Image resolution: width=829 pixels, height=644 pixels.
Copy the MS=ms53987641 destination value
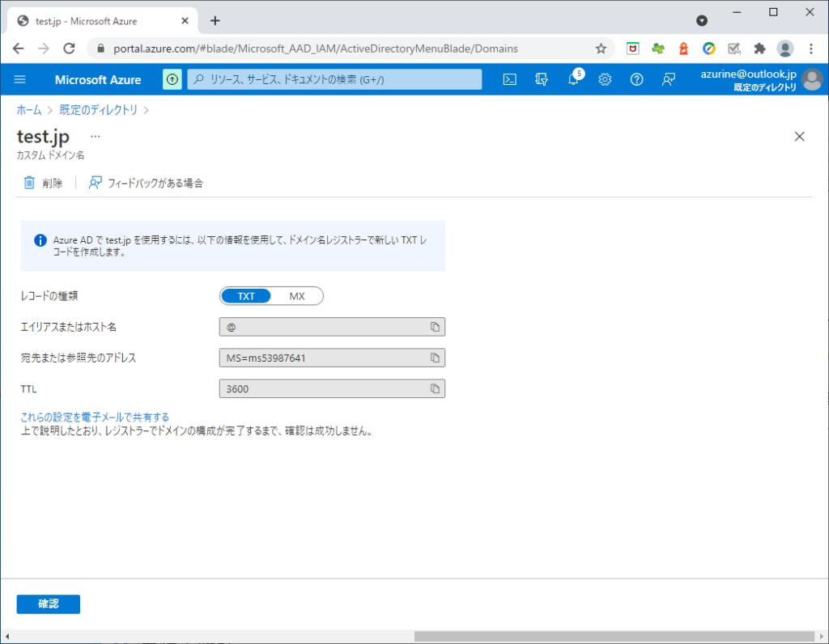[435, 358]
